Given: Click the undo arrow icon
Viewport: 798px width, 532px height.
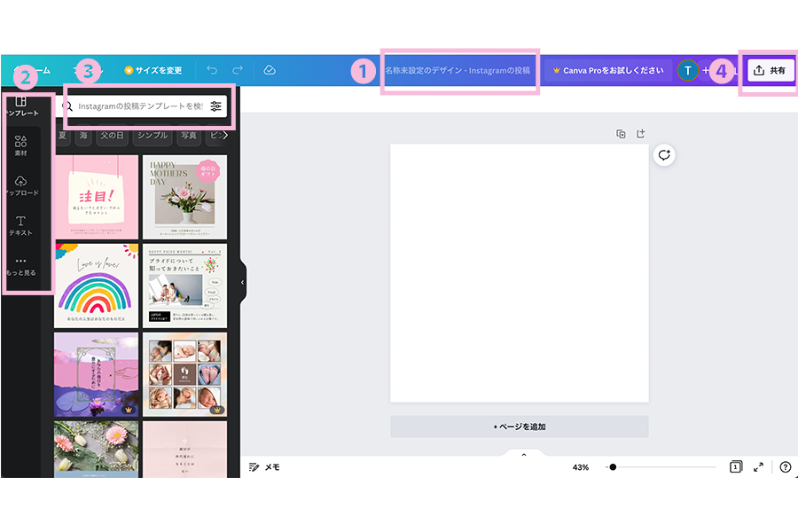Looking at the screenshot, I should coord(211,70).
